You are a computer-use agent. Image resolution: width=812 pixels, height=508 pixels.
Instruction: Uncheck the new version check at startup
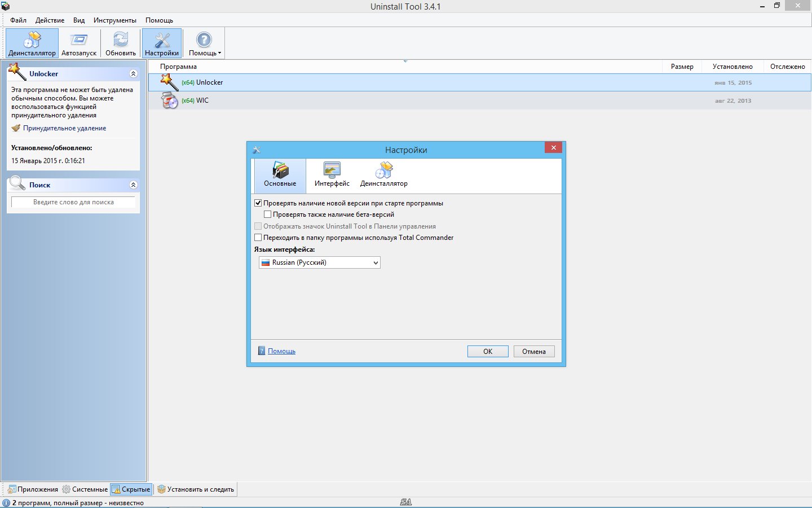click(258, 203)
